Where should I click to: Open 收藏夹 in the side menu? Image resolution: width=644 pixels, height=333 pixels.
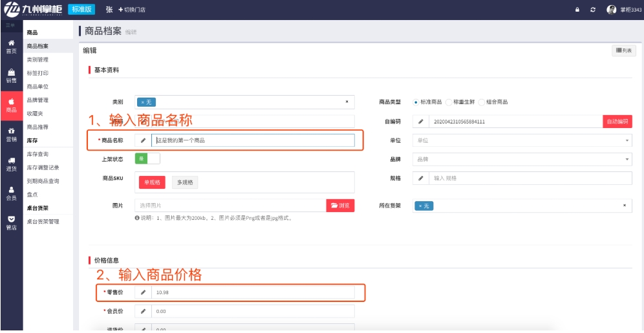pos(35,113)
